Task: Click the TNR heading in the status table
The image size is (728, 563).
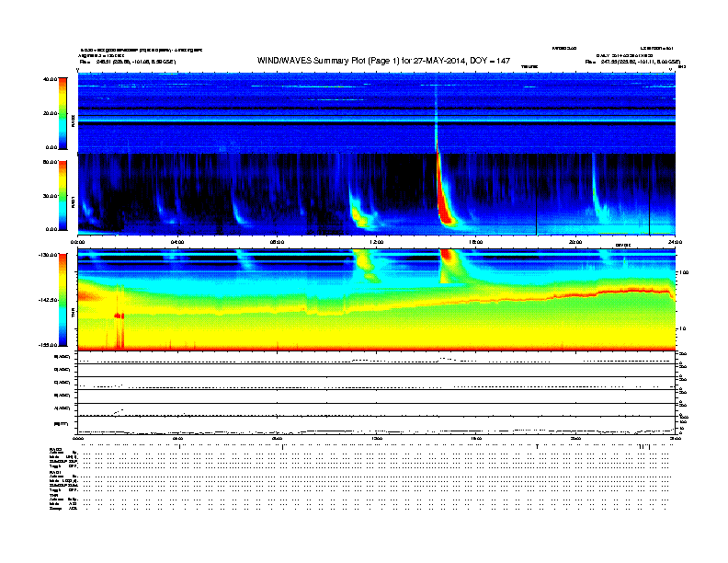Action: click(53, 495)
